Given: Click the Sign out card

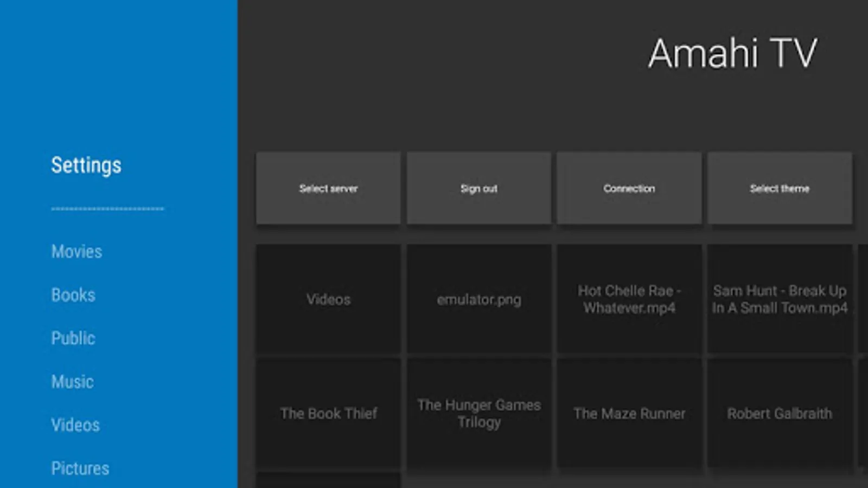Looking at the screenshot, I should point(479,188).
